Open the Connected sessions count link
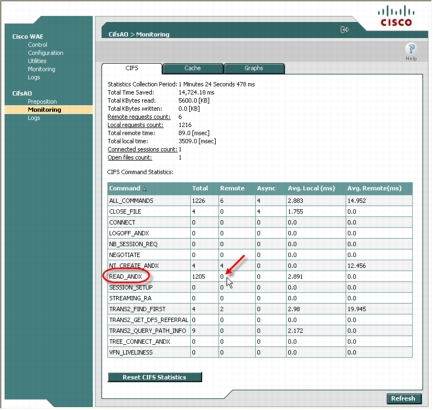 [142, 149]
